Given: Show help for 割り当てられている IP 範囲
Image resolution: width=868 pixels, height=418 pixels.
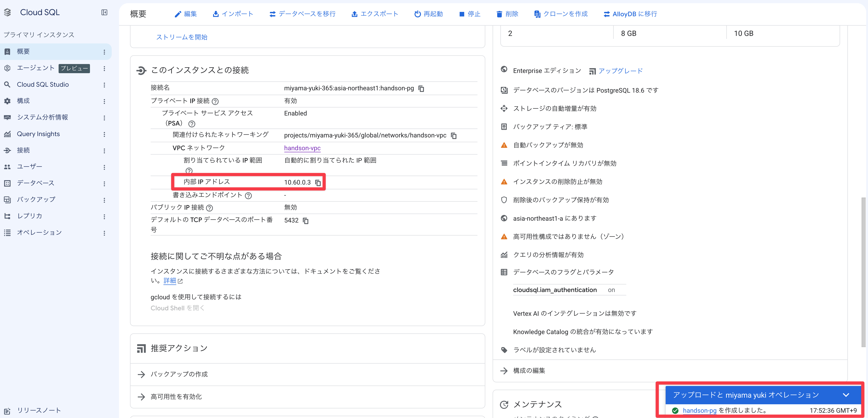Looking at the screenshot, I should [189, 171].
